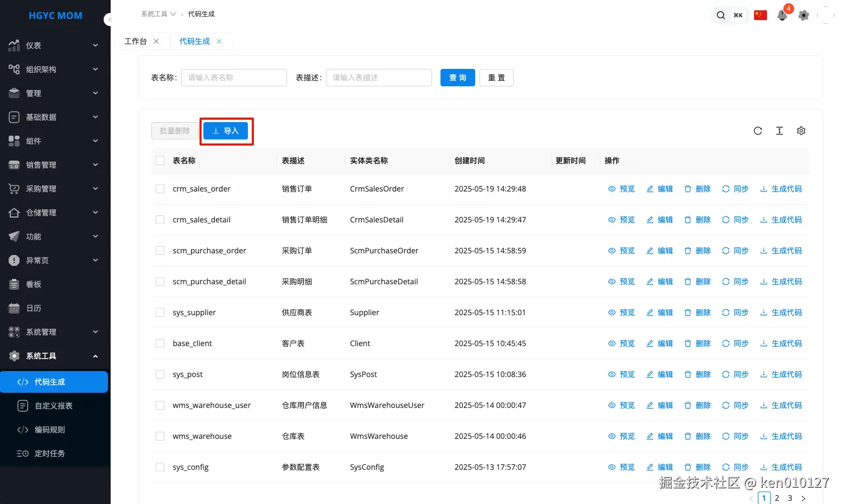This screenshot has height=504, width=843.
Task: Switch to the 代码生成 tab
Action: (195, 41)
